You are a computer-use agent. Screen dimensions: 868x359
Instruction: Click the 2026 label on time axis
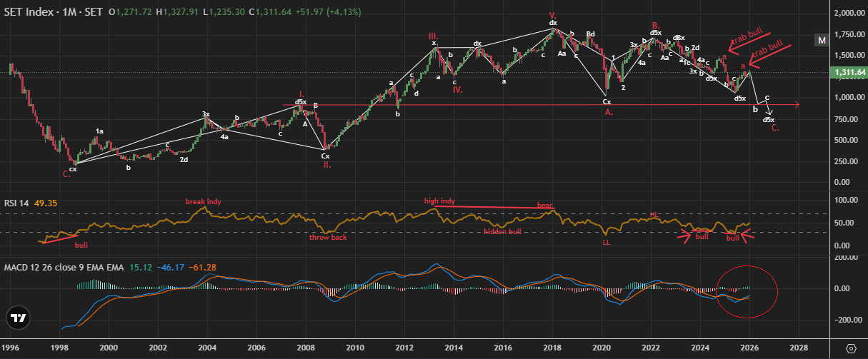tap(749, 348)
